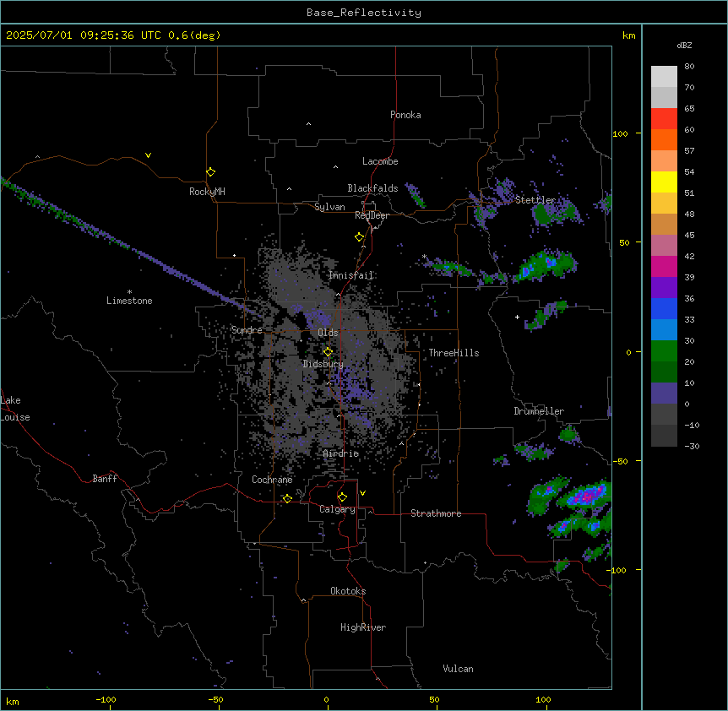This screenshot has height=711, width=728.
Task: Click the Ponoka city label
Action: tap(405, 115)
